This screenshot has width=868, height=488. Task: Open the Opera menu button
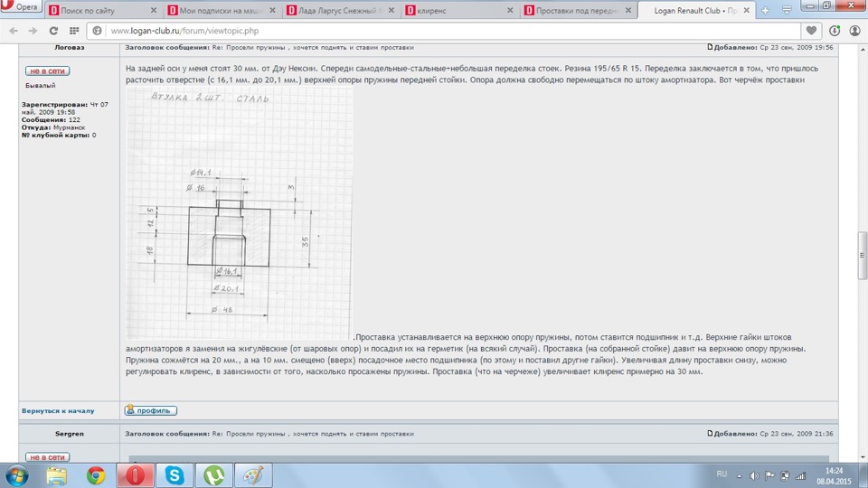(21, 6)
